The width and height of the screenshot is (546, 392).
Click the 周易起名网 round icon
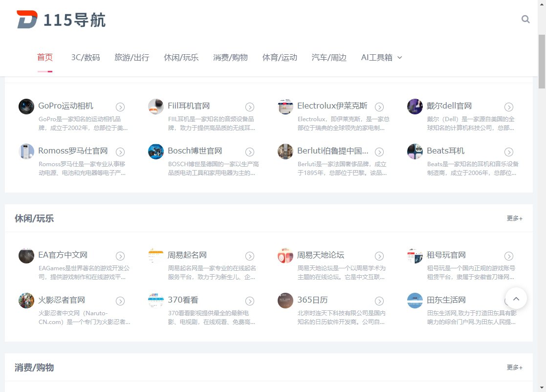(156, 256)
